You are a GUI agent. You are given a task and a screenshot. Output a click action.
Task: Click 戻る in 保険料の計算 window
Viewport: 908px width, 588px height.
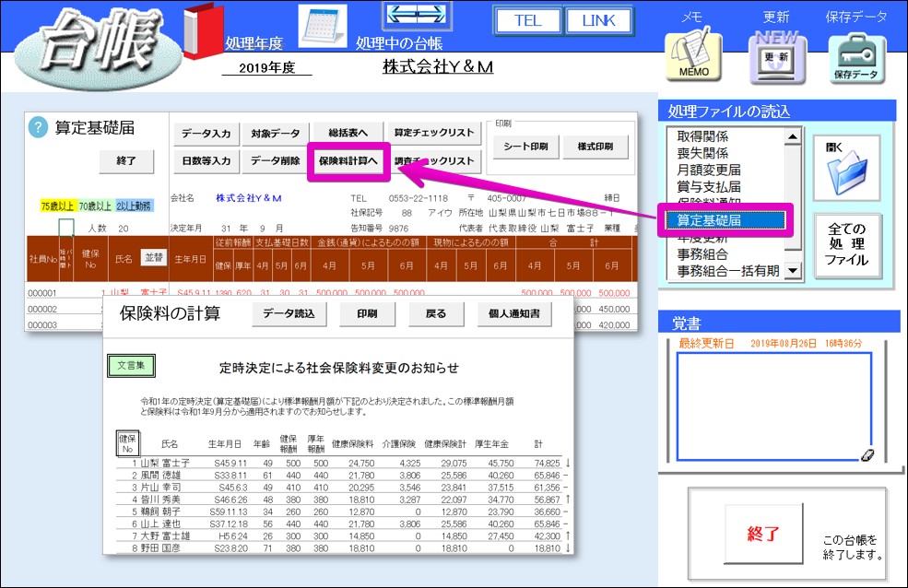click(435, 313)
